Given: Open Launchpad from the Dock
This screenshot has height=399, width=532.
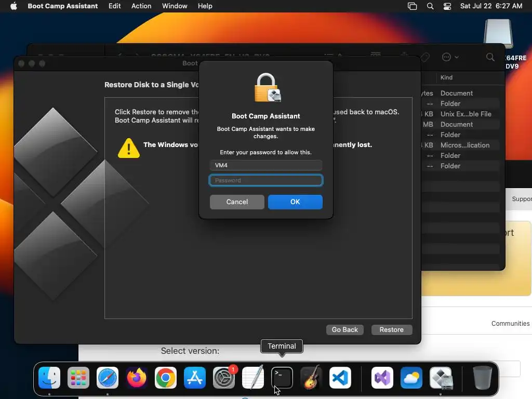Looking at the screenshot, I should 78,378.
